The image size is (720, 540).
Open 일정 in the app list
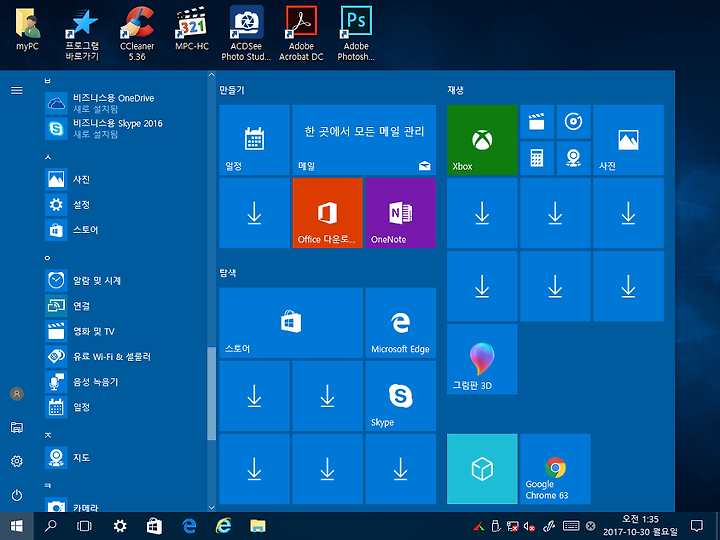pyautogui.click(x=125, y=407)
